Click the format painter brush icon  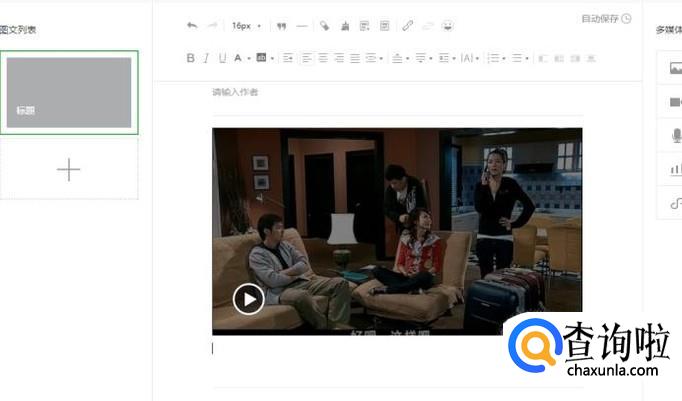point(345,25)
